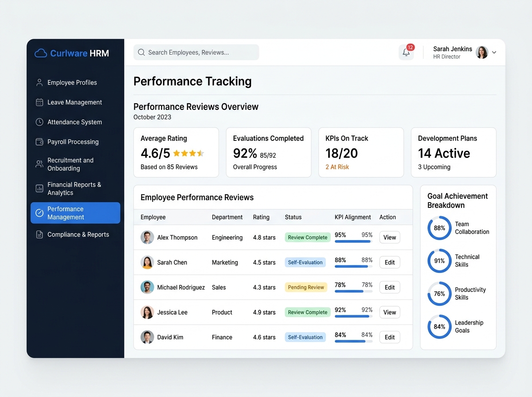Edit David Kim's review

(x=390, y=337)
